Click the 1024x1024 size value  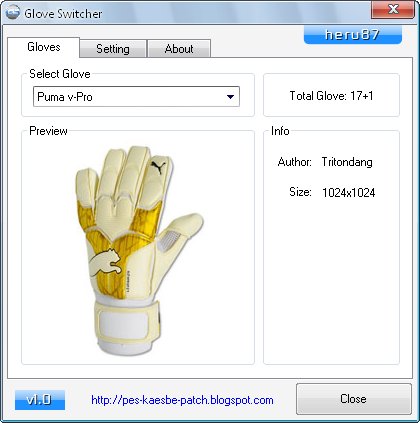349,193
